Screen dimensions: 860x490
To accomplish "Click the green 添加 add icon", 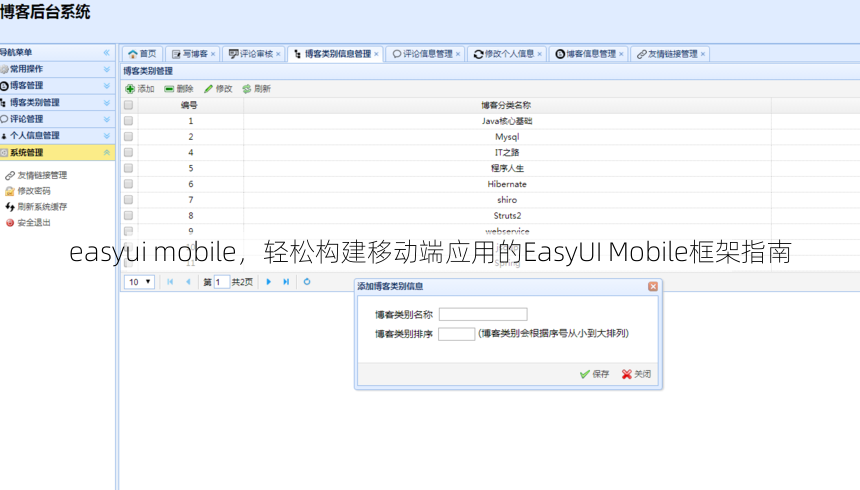I will [130, 89].
